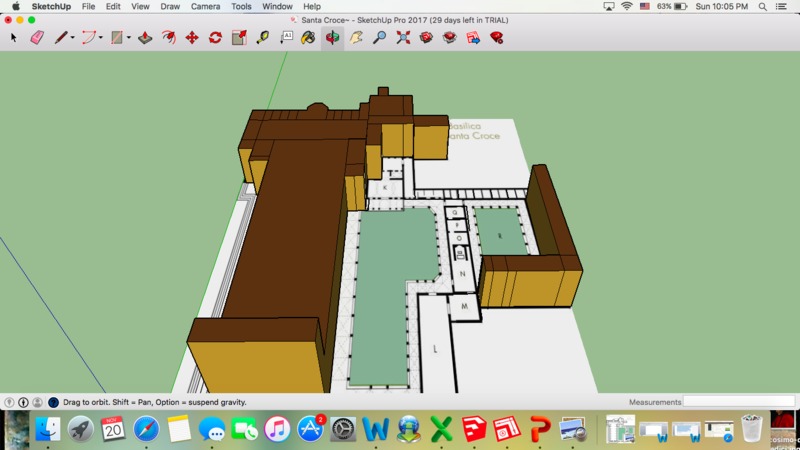Launch Safari from the Dock
Screen dimensions: 800x450
146,428
